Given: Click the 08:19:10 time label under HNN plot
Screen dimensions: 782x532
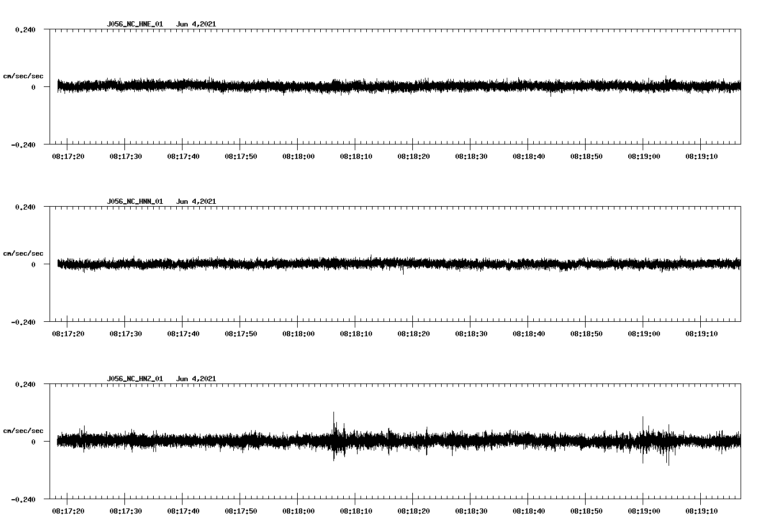Looking at the screenshot, I should tap(701, 334).
